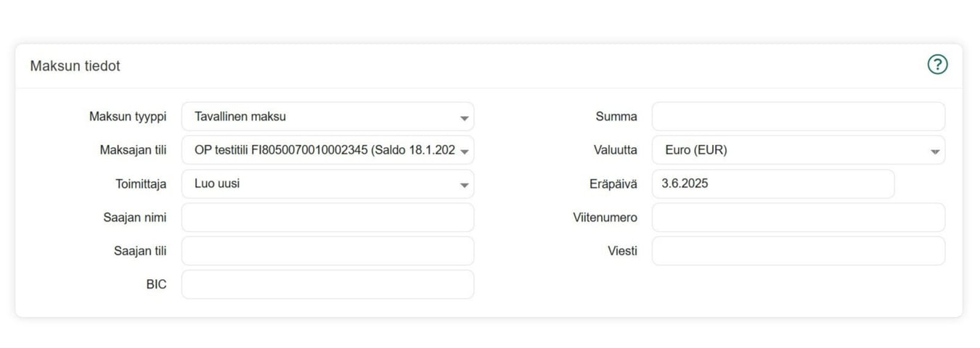Click the "Eräpäivä" label text

click(613, 184)
